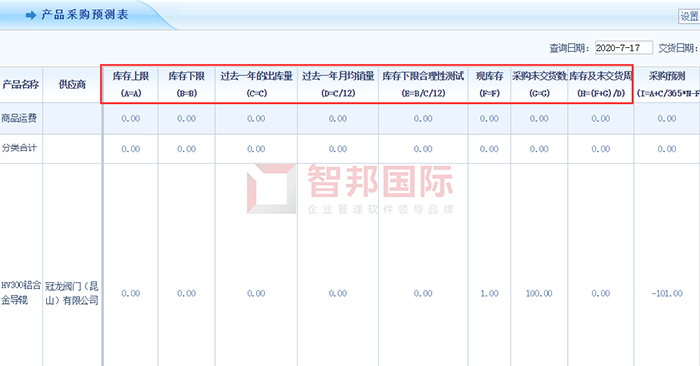Click the 产品名称 column header
The width and height of the screenshot is (700, 366).
click(x=21, y=84)
